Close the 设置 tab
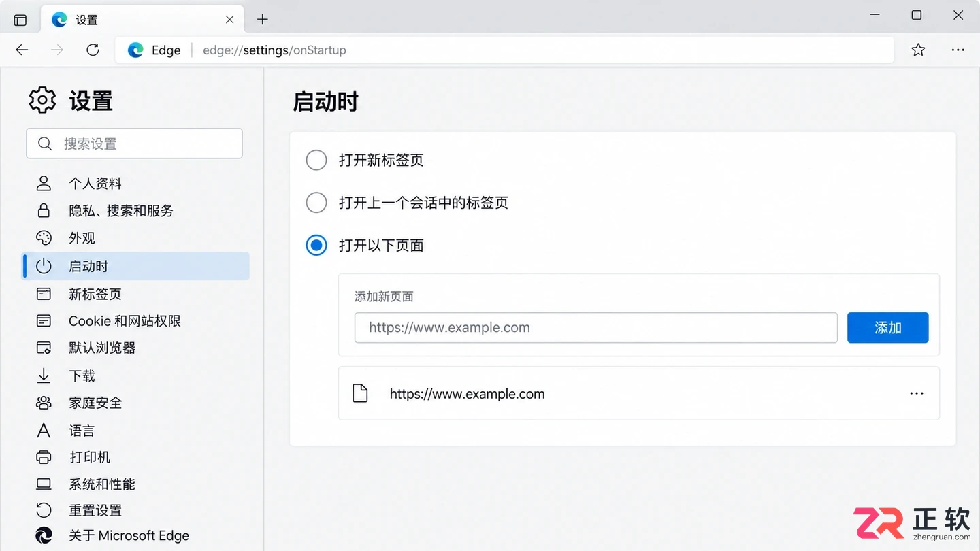Screen dimensions: 980x551 (229, 20)
